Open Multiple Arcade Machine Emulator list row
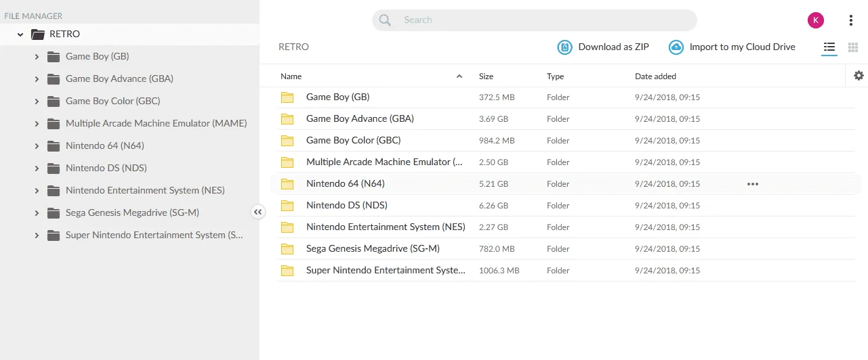 (x=566, y=162)
